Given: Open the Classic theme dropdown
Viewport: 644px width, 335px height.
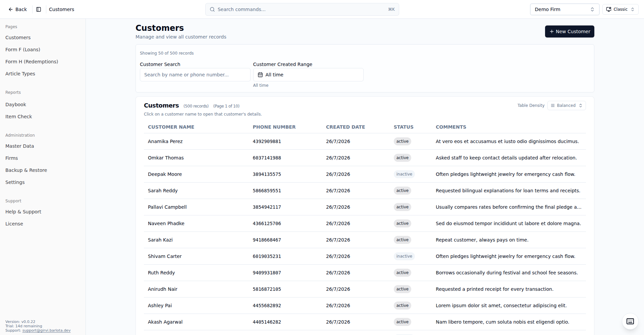Looking at the screenshot, I should tap(620, 9).
